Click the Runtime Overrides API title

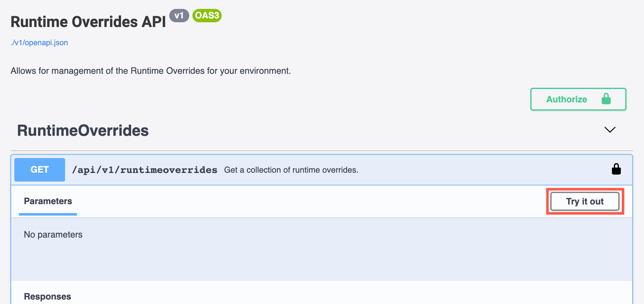pos(88,22)
